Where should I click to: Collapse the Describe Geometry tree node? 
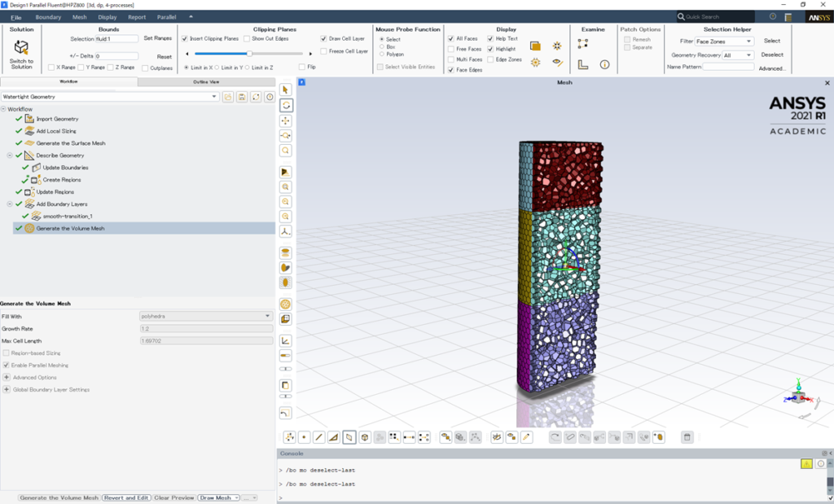(10, 156)
